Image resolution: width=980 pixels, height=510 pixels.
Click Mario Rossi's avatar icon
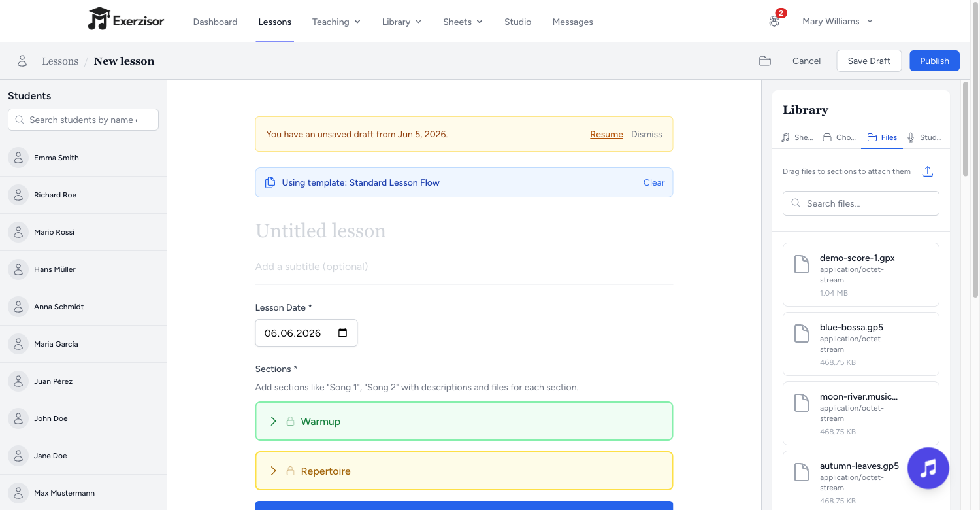pos(18,232)
